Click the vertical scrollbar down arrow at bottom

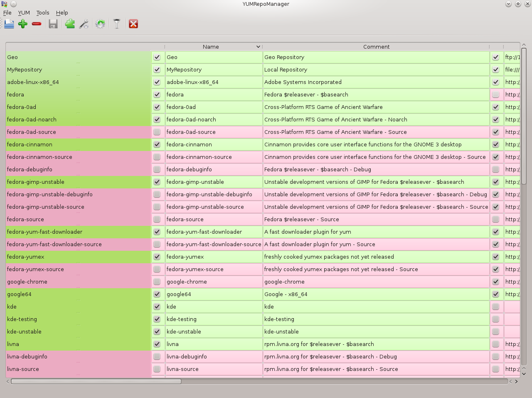(524, 374)
